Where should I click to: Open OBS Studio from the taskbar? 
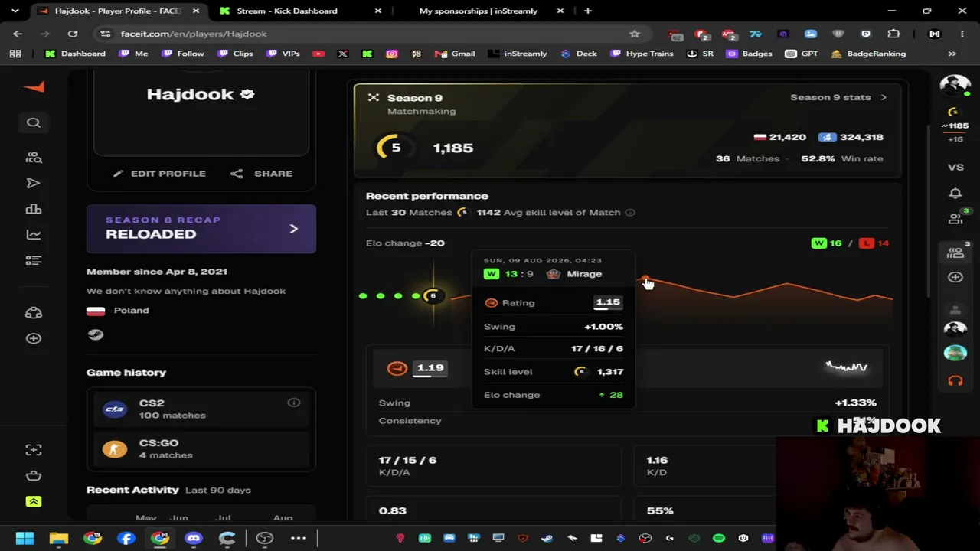pos(265,538)
